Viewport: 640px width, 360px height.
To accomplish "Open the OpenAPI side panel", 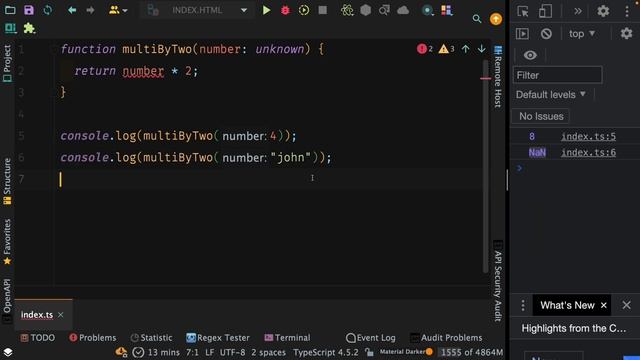I will pos(7,300).
